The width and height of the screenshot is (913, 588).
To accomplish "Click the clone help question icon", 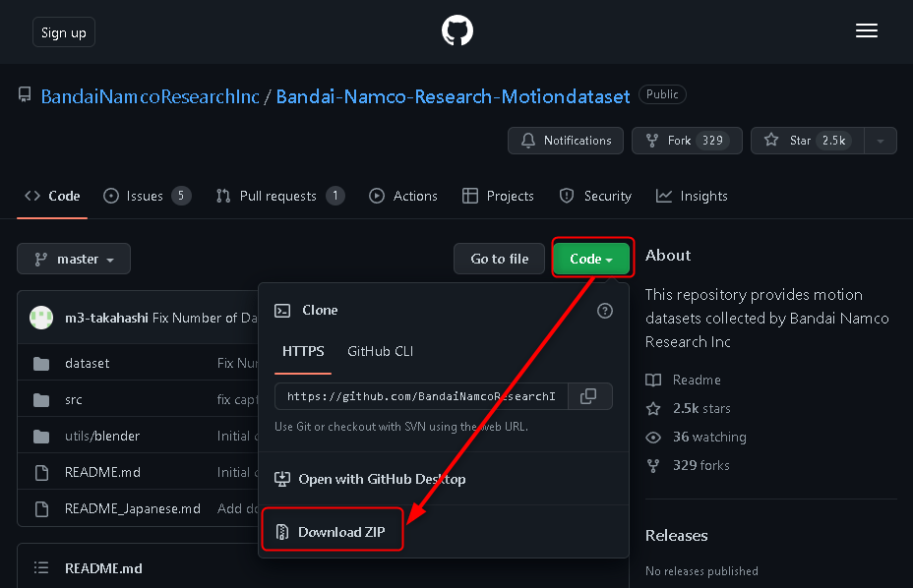I will (x=605, y=311).
